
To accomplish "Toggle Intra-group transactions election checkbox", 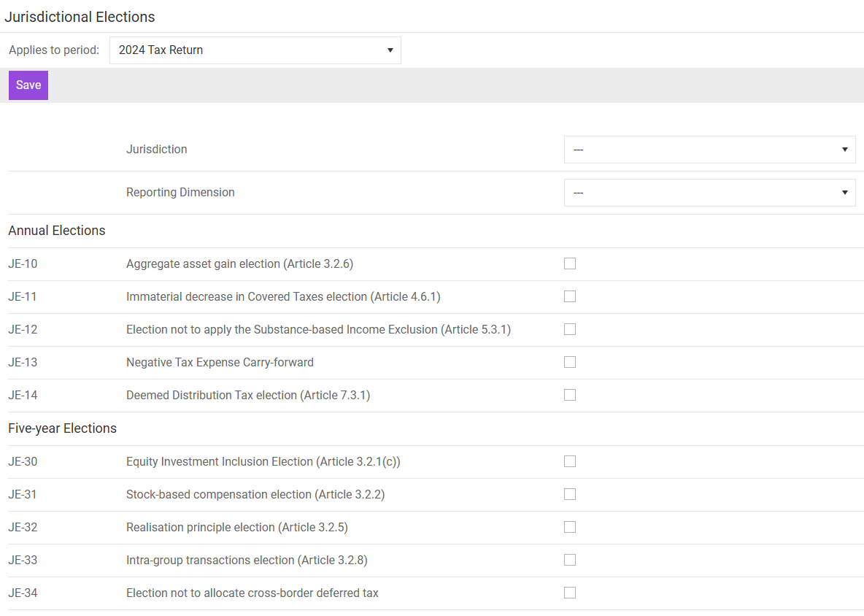I will pos(570,560).
